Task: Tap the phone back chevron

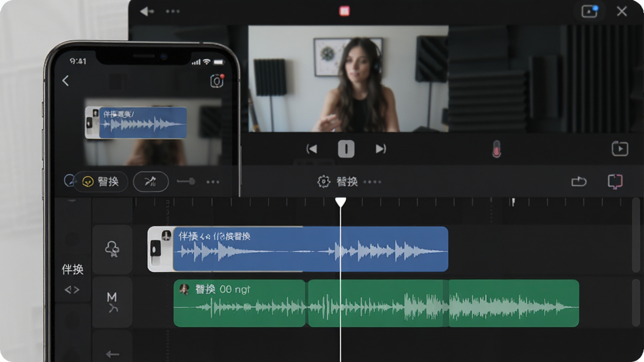Action: (x=65, y=80)
